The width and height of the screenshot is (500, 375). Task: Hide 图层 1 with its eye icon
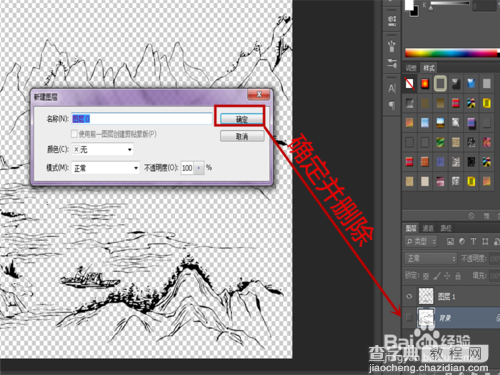409,296
